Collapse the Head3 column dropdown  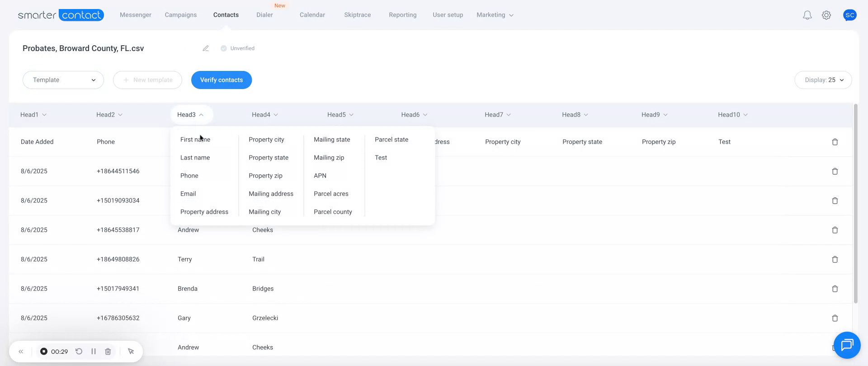[191, 115]
